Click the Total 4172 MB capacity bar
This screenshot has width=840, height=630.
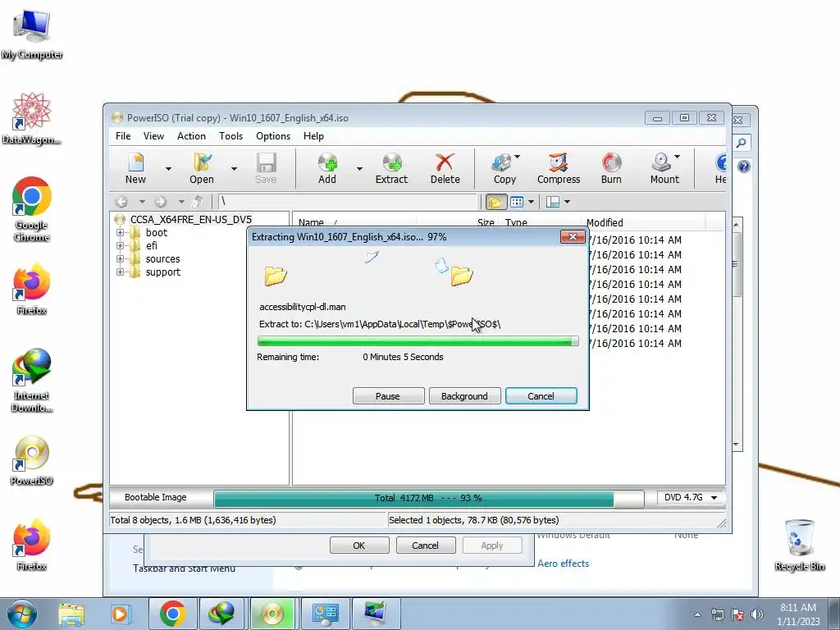click(428, 498)
